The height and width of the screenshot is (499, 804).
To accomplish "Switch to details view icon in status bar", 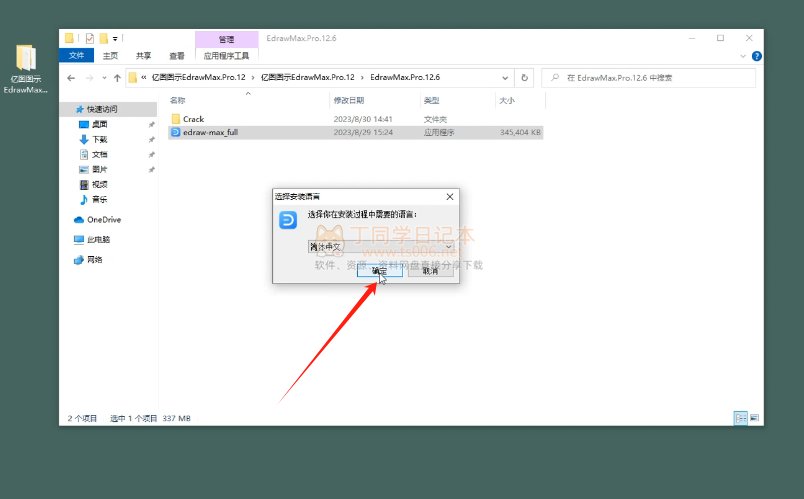I will tap(740, 418).
